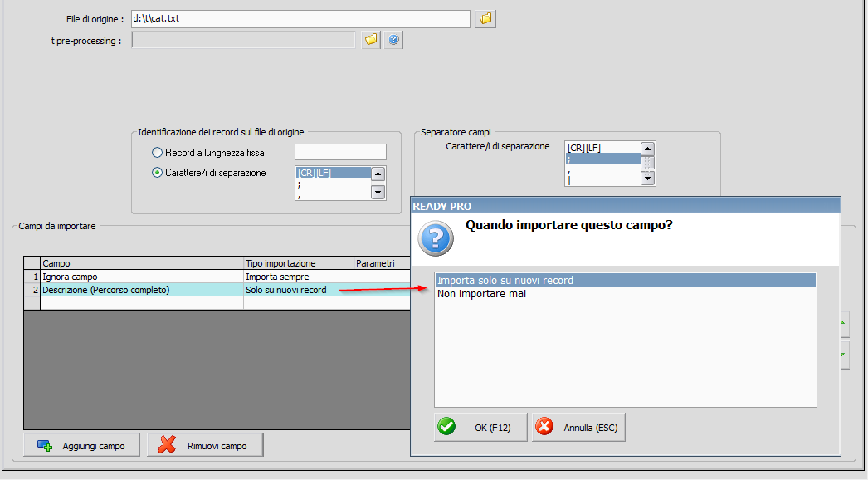Open folder icon next to pre-processing field
868x480 pixels.
(x=371, y=39)
